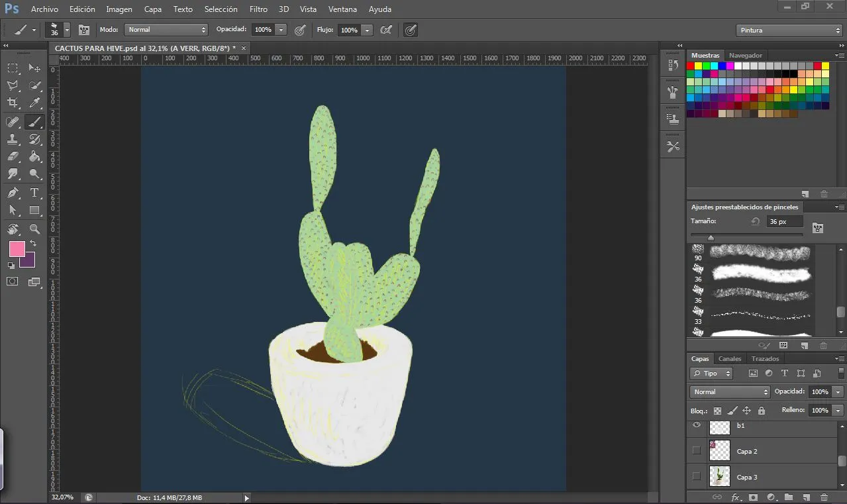Toggle the brush panel from options bar
This screenshot has width=847, height=504.
coord(84,30)
